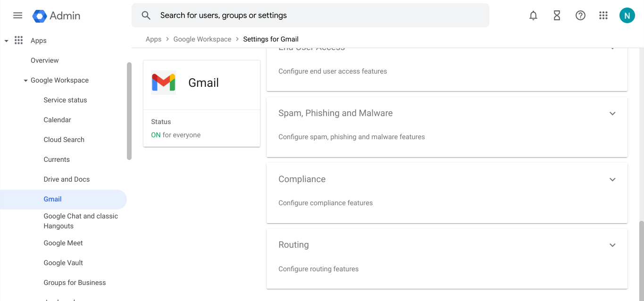Image resolution: width=644 pixels, height=301 pixels.
Task: Open Groups for Business in sidebar
Action: coord(75,283)
